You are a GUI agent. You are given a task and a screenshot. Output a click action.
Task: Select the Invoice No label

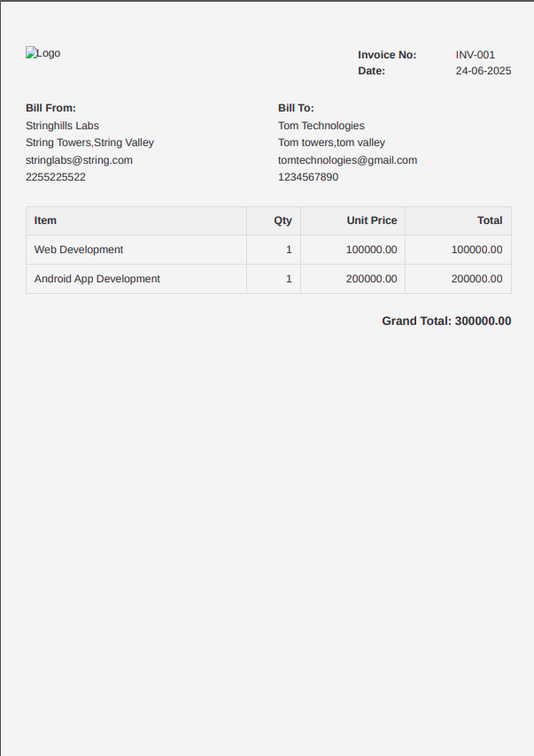[x=386, y=55]
